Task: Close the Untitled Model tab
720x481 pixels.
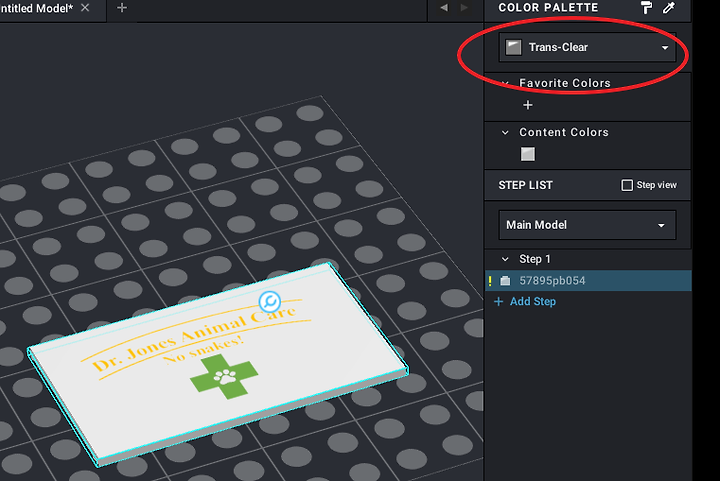Action: pyautogui.click(x=85, y=8)
